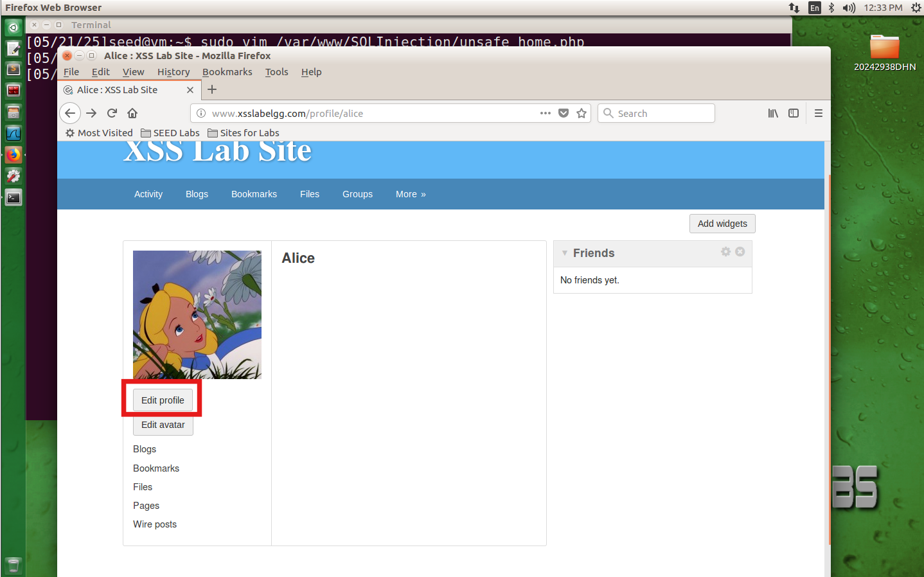Open Bookmarks in the site navigation bar
924x577 pixels.
tap(254, 194)
